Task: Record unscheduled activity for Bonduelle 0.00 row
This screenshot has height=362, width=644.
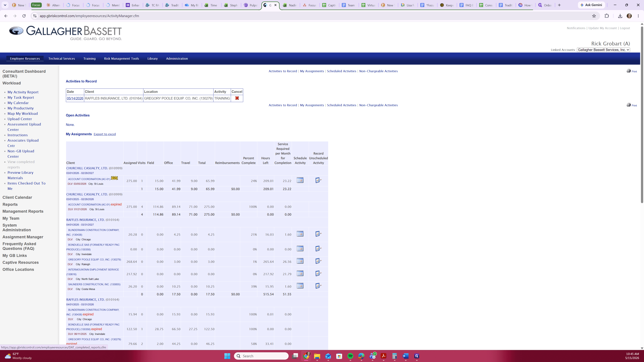Action: pyautogui.click(x=318, y=249)
